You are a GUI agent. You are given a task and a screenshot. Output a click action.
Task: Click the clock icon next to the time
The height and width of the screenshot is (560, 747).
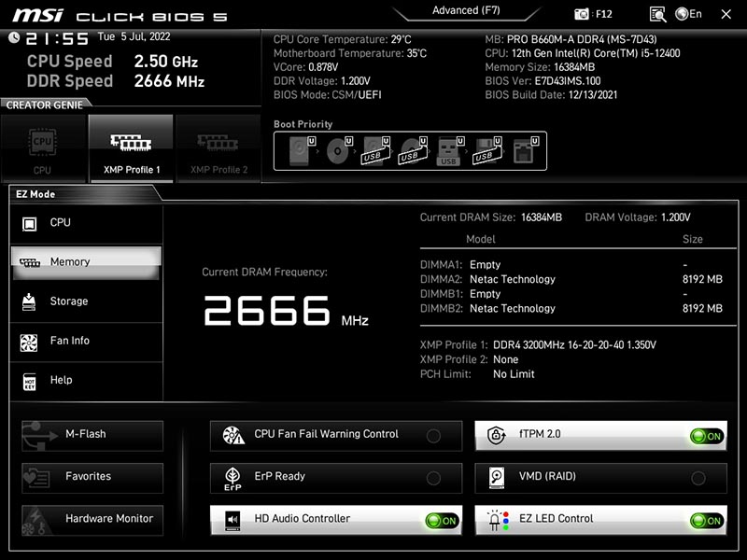click(14, 37)
